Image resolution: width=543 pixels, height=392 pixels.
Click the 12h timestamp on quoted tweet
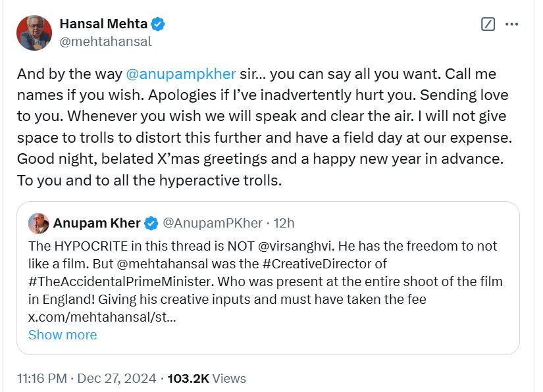tap(284, 223)
